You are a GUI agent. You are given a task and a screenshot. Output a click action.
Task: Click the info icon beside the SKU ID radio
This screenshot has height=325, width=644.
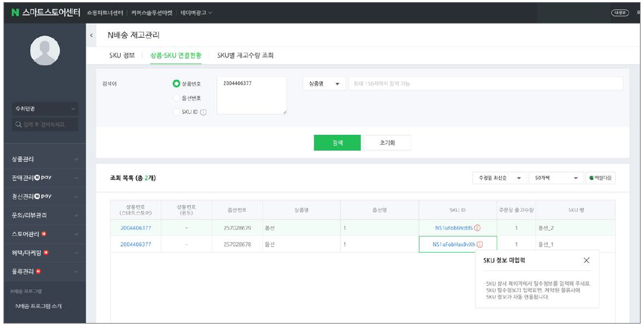tap(203, 112)
